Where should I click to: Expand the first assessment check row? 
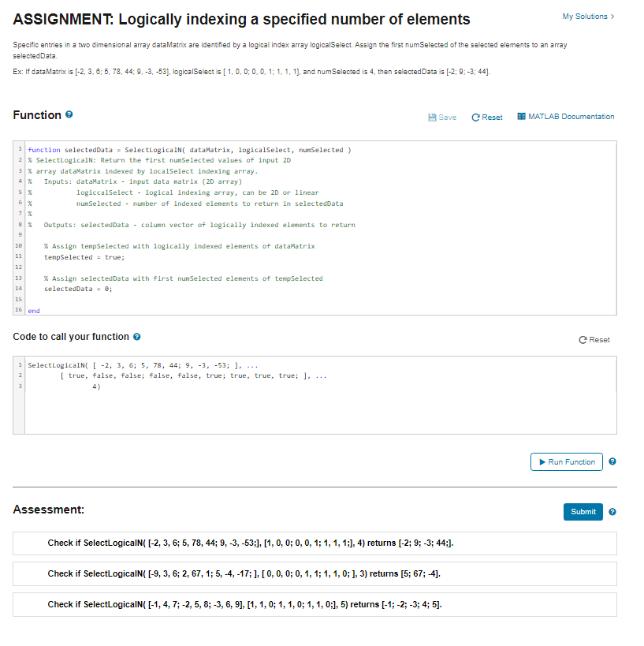tap(315, 543)
